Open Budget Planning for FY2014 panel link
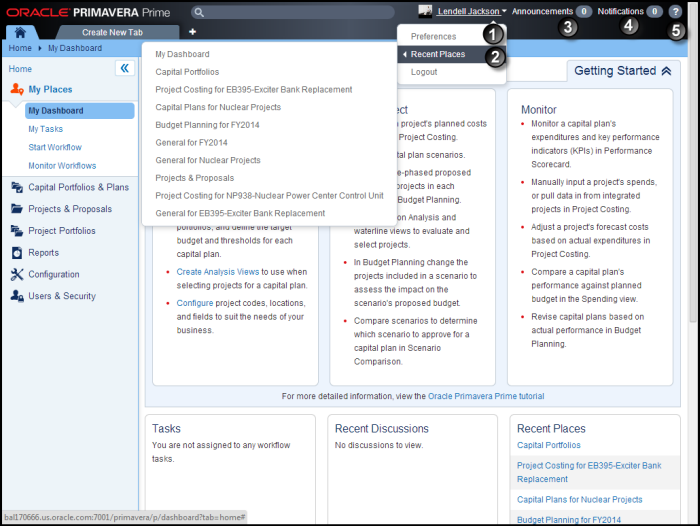 click(x=569, y=520)
